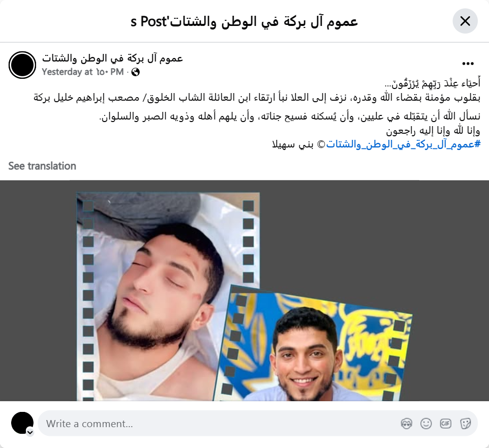This screenshot has height=448, width=489.
Task: Click the globe public audience icon
Action: point(135,72)
